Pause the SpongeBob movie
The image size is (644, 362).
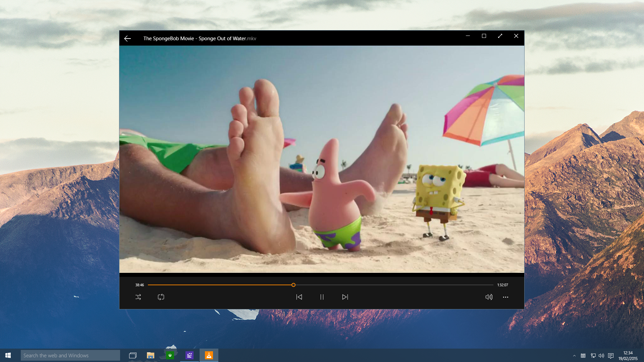(x=322, y=297)
